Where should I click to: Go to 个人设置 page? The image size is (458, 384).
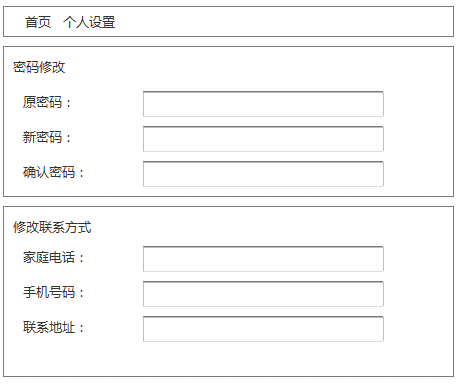(x=89, y=22)
